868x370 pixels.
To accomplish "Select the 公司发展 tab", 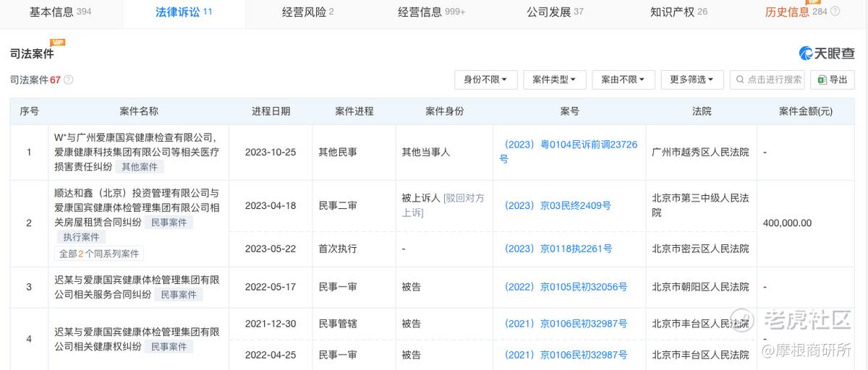I will pos(555,12).
